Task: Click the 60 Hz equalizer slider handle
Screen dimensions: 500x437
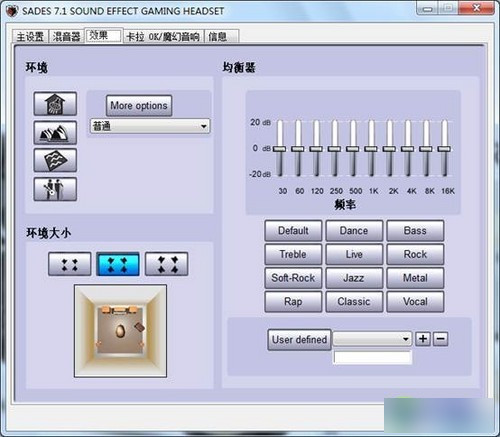Action: tap(298, 149)
